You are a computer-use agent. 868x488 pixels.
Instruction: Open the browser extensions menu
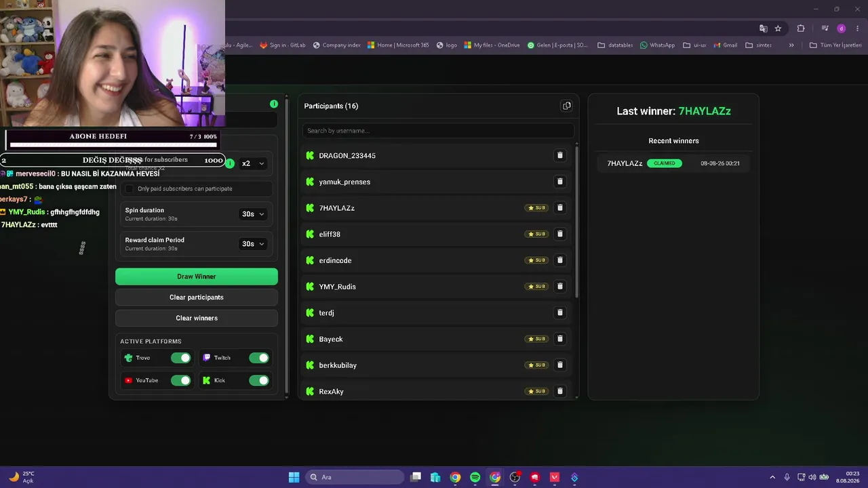801,28
